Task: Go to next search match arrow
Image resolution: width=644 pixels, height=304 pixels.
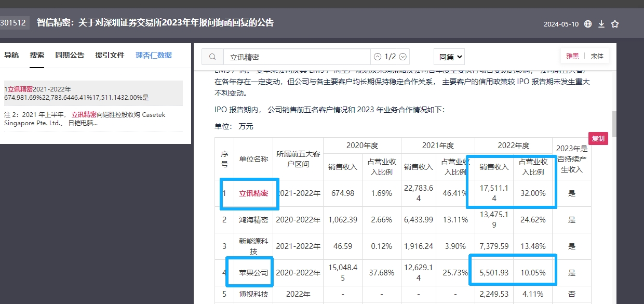Action: (403, 57)
